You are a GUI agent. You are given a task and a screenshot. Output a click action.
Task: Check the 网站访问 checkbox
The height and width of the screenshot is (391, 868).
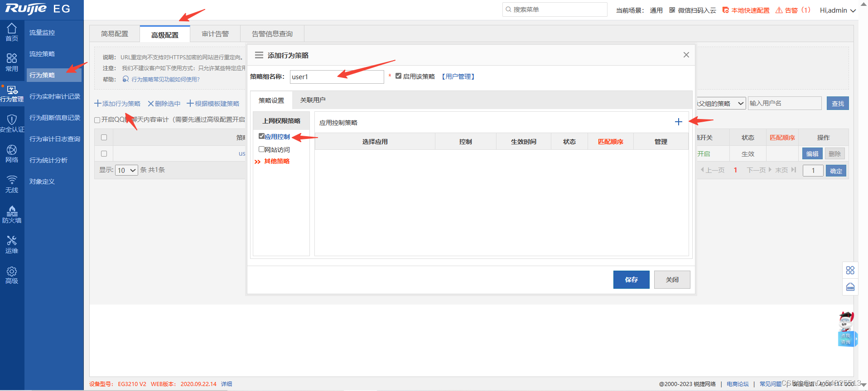pyautogui.click(x=261, y=149)
